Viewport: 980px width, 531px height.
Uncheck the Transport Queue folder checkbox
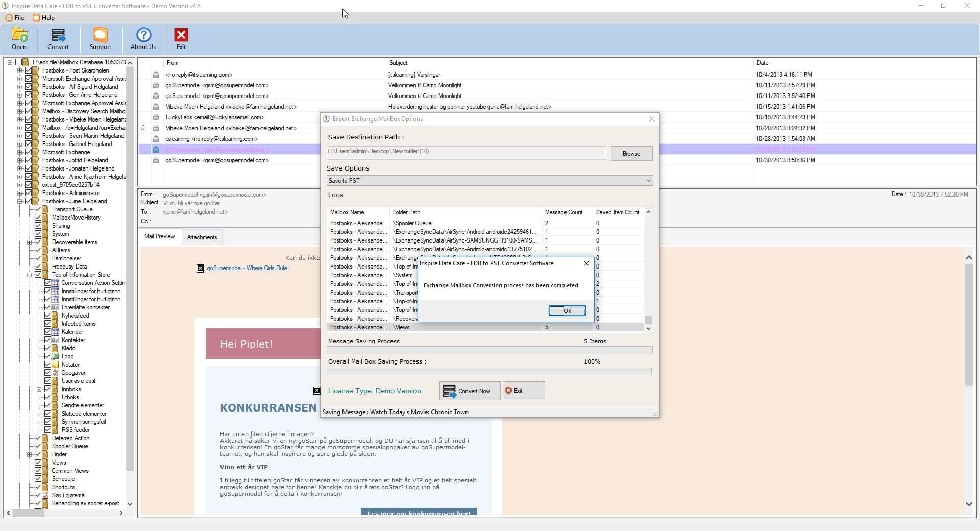tap(38, 209)
